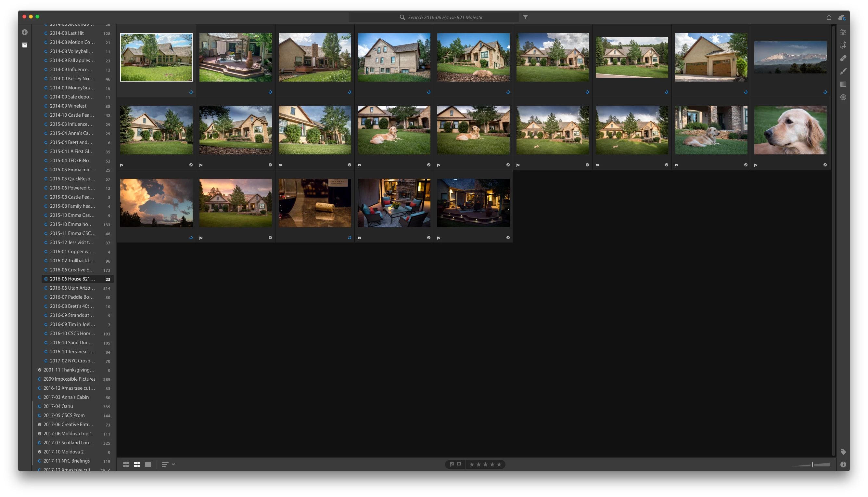Open the search filter funnel options
The width and height of the screenshot is (868, 497).
pos(526,17)
